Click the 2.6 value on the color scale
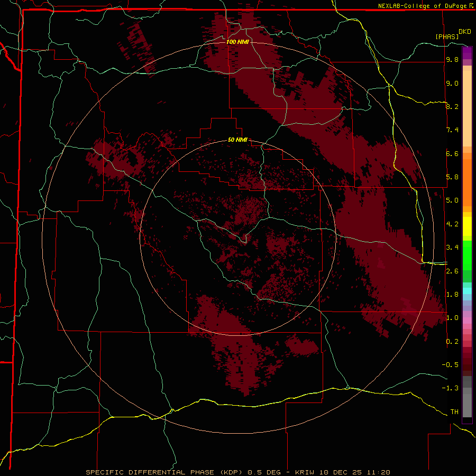Viewport: 476px width, 476px height. pos(452,271)
